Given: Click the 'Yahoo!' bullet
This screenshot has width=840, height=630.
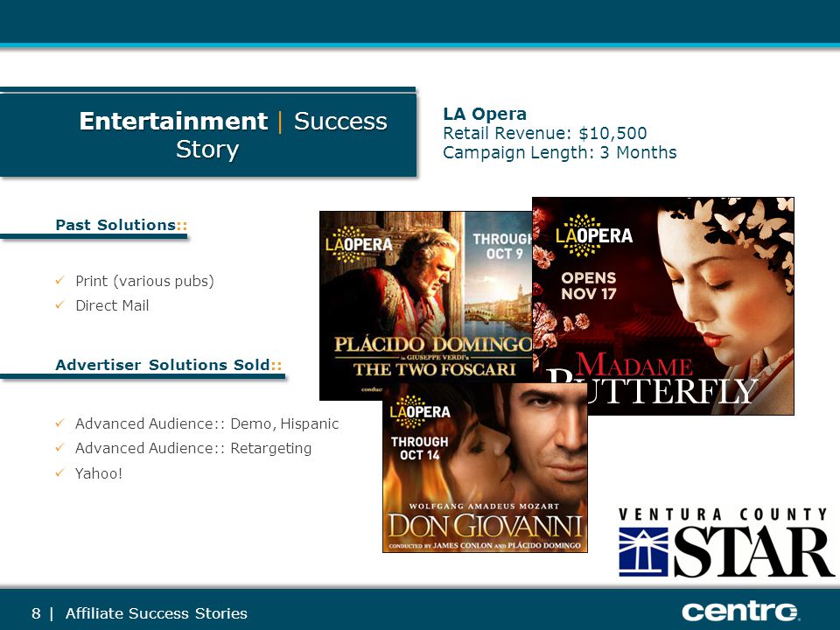Looking at the screenshot, I should tap(99, 473).
